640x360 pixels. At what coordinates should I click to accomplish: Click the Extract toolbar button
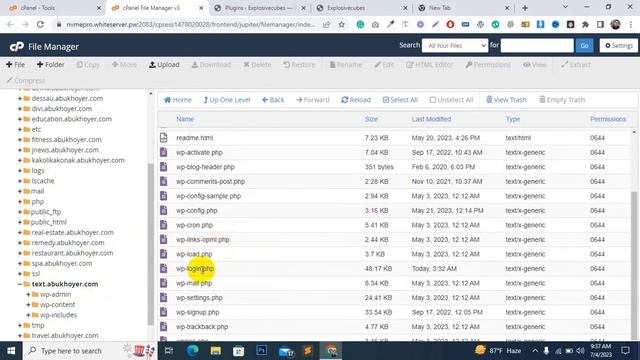point(576,64)
